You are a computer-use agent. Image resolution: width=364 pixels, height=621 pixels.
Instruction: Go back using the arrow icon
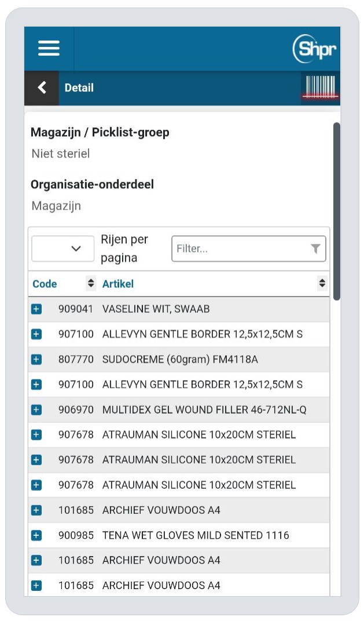click(x=42, y=87)
